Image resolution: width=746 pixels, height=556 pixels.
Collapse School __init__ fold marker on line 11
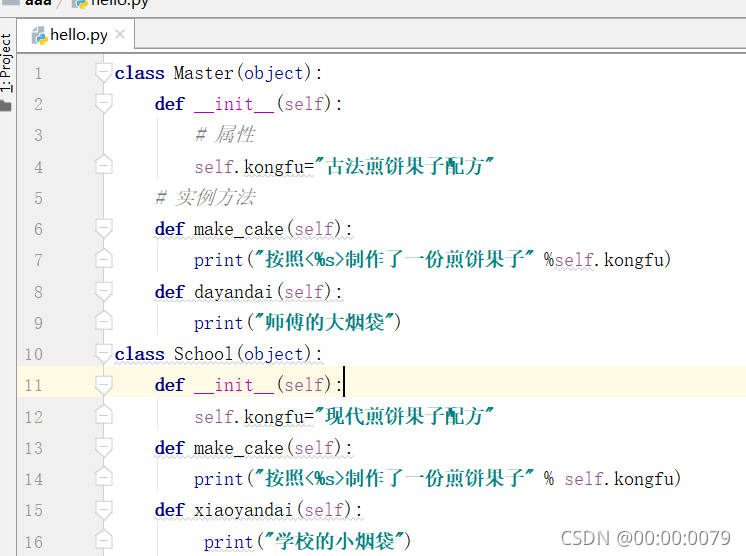pyautogui.click(x=103, y=384)
